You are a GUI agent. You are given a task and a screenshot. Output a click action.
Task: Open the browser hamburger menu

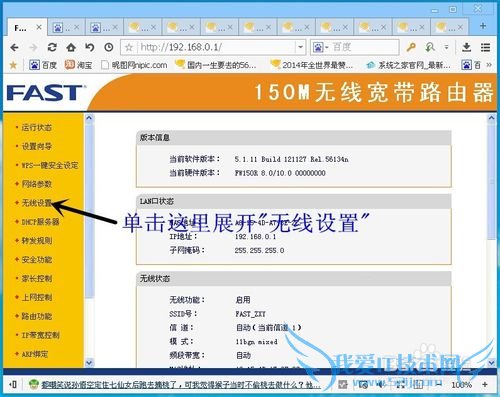485,47
